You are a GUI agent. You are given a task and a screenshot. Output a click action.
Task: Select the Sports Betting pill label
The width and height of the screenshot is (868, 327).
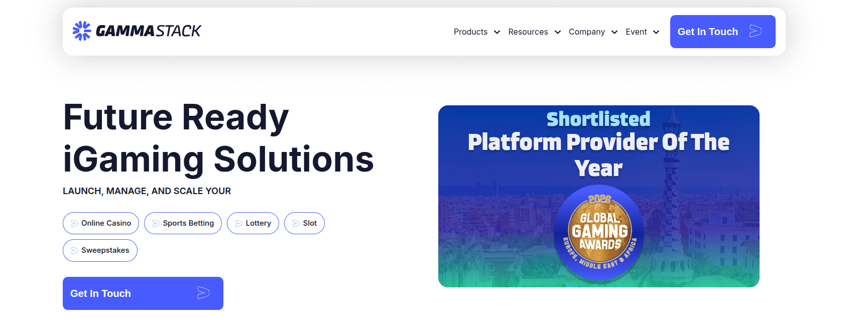coord(188,223)
